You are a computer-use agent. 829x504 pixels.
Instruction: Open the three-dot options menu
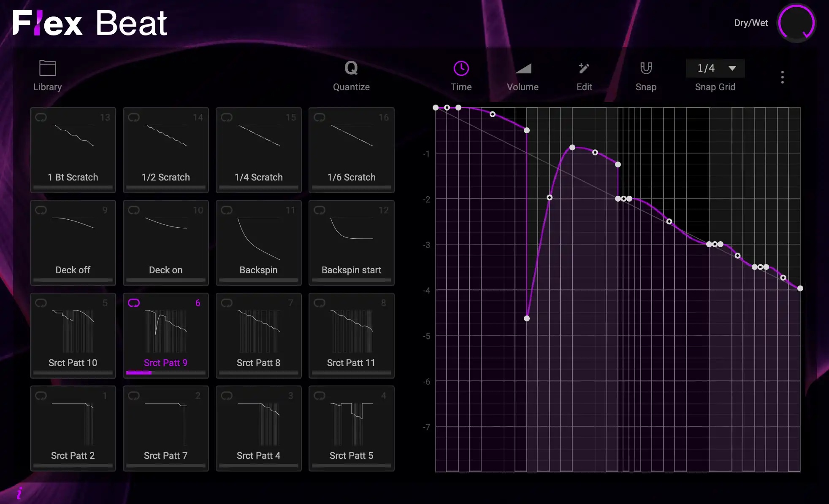[782, 77]
